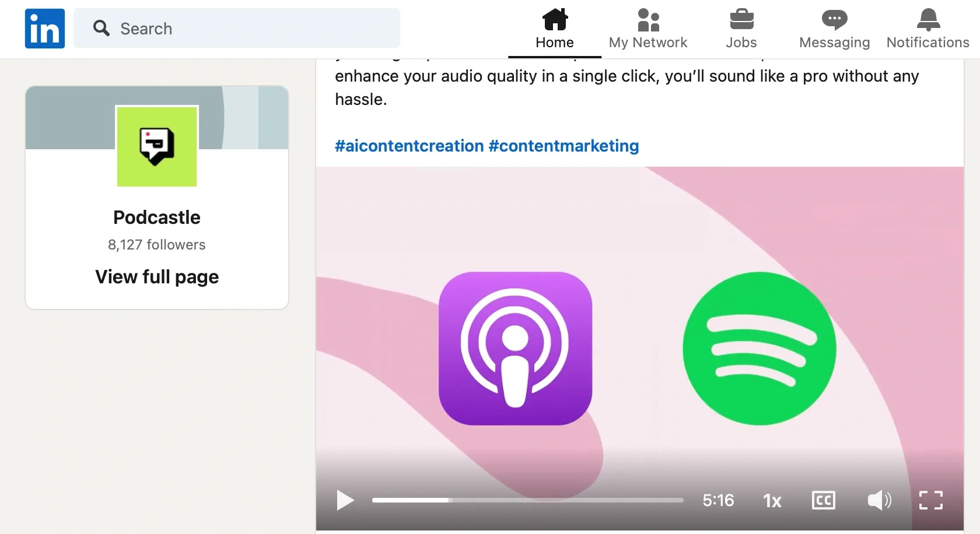Open the My Network page

pyautogui.click(x=648, y=29)
